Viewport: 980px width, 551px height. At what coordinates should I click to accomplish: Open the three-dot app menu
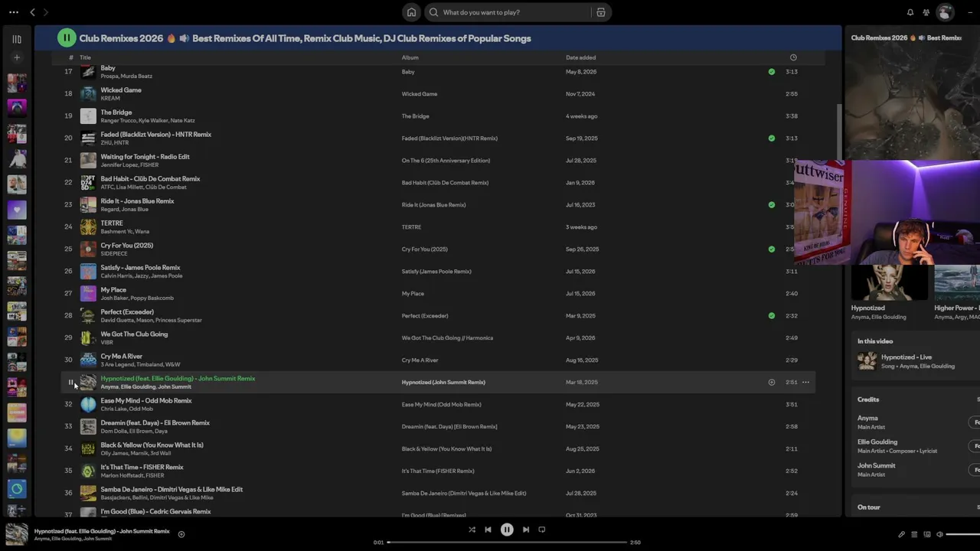coord(14,12)
